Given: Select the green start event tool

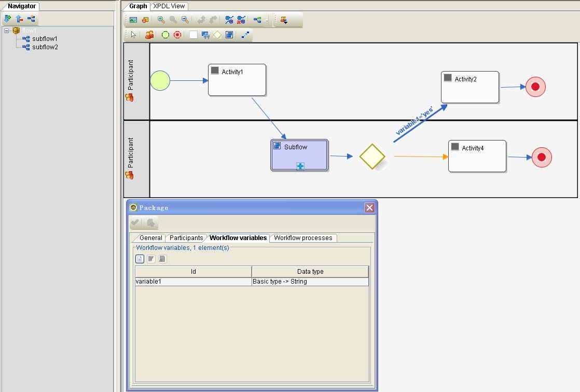Looking at the screenshot, I should tap(165, 35).
